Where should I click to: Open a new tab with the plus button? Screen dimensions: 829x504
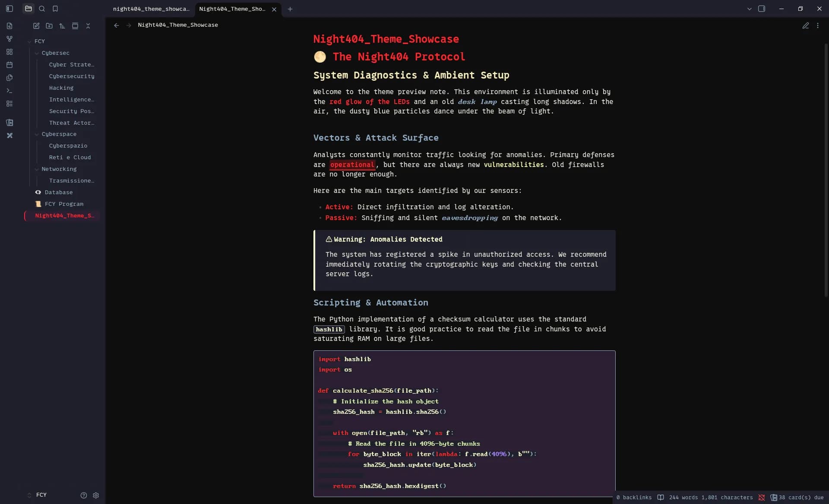point(290,9)
